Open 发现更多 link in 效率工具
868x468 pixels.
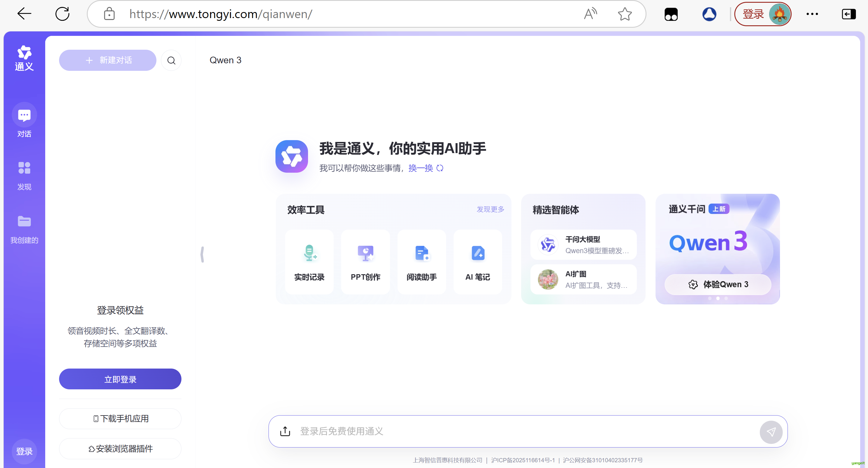490,209
